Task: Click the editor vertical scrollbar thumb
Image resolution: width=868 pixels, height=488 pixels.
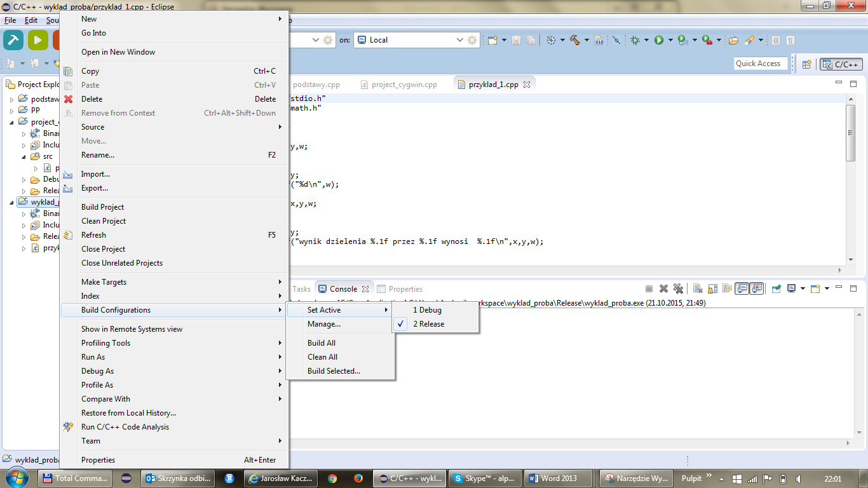Action: (851, 133)
